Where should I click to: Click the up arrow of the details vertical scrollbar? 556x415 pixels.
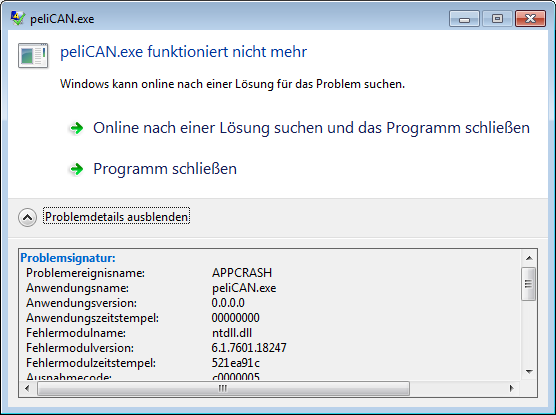coord(529,258)
